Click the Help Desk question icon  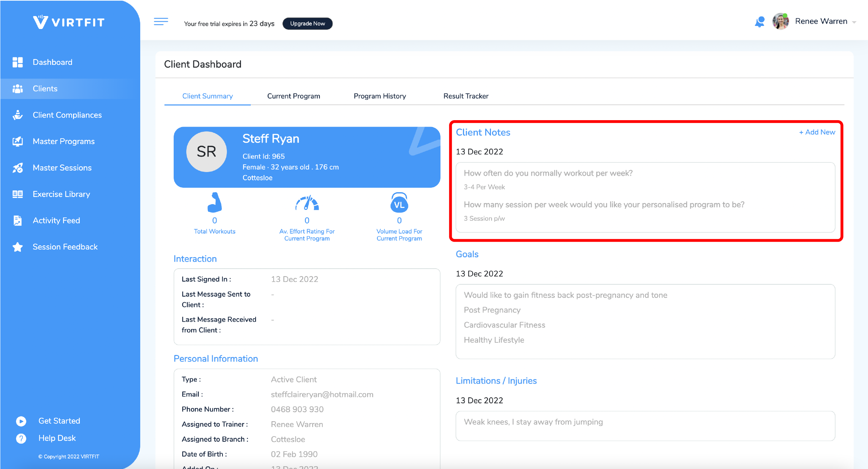click(x=21, y=438)
